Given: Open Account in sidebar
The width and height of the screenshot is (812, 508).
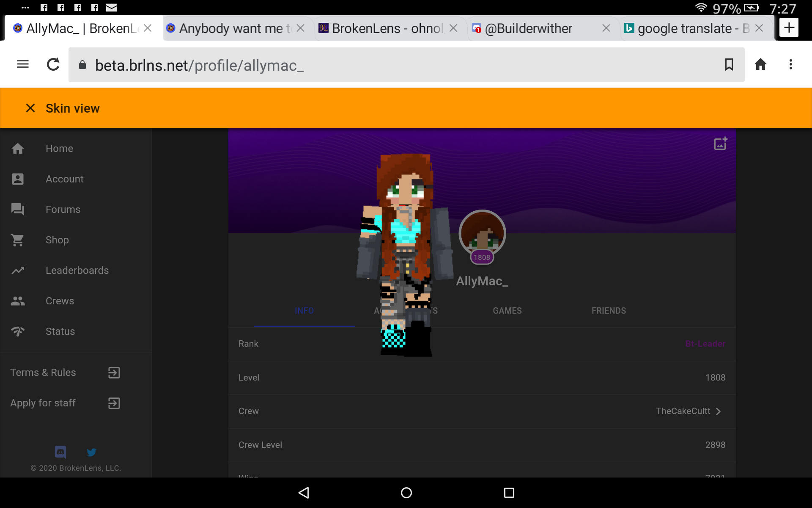Looking at the screenshot, I should tap(76, 179).
